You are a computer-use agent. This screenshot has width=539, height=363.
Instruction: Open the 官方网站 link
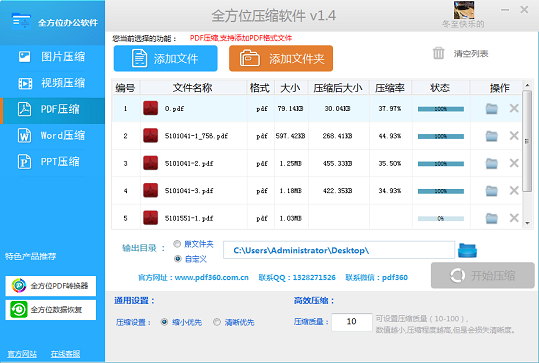pos(22,354)
